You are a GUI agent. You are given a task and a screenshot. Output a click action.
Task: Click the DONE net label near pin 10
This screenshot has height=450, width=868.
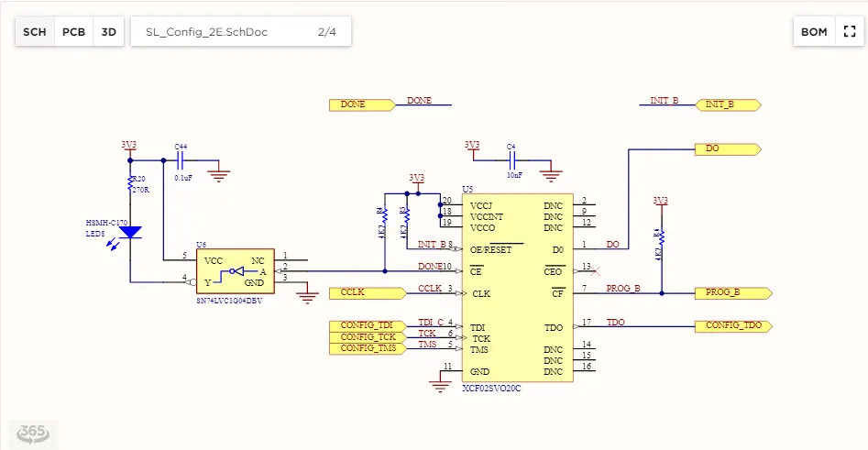tap(430, 266)
